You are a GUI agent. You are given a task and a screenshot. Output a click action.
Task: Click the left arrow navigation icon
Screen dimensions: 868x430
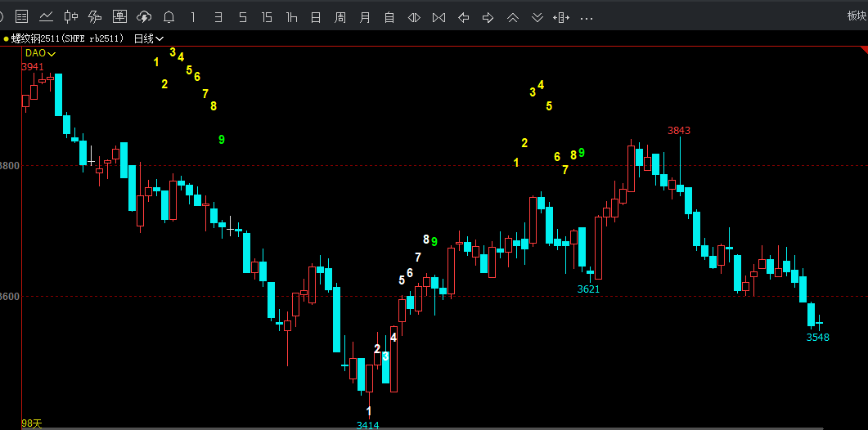click(x=463, y=18)
